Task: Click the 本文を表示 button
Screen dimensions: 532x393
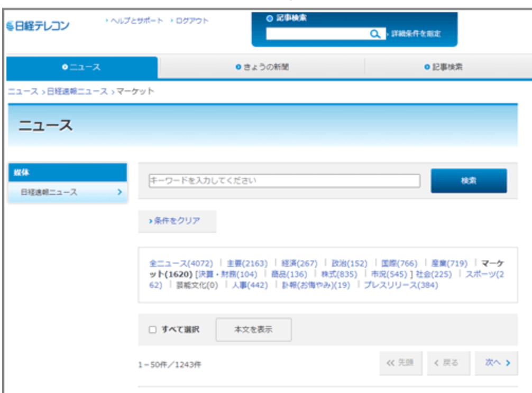Action: [x=253, y=330]
